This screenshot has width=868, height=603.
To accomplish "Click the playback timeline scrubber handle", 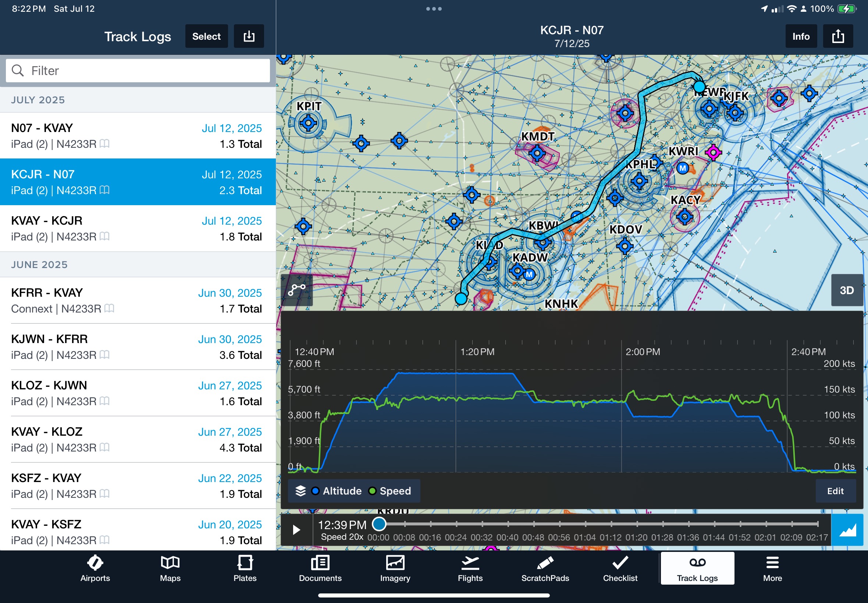I will click(379, 524).
